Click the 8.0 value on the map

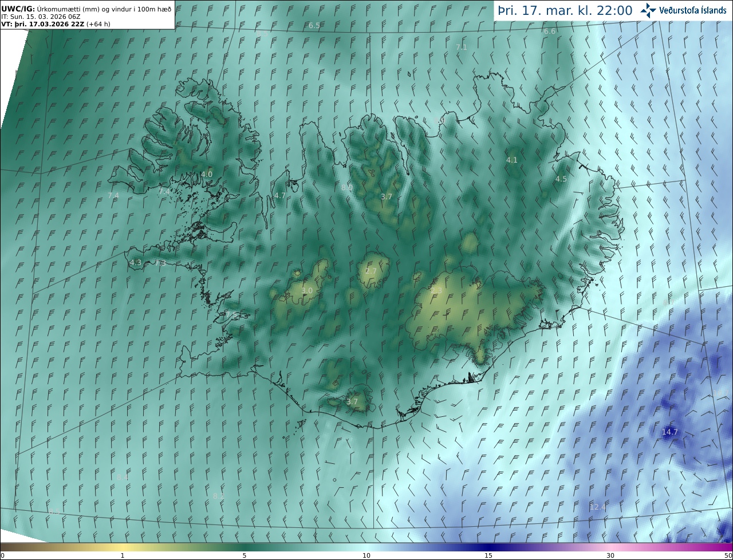[x=347, y=187]
